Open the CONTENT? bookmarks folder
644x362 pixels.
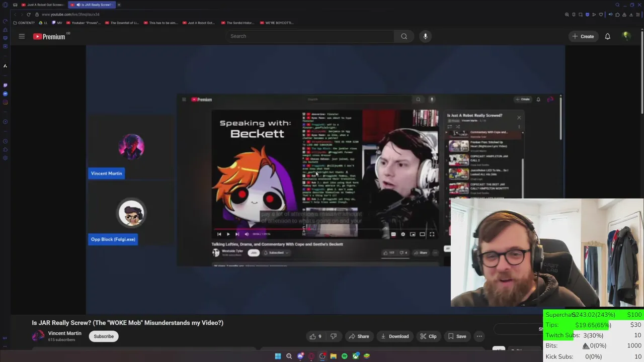(x=24, y=23)
